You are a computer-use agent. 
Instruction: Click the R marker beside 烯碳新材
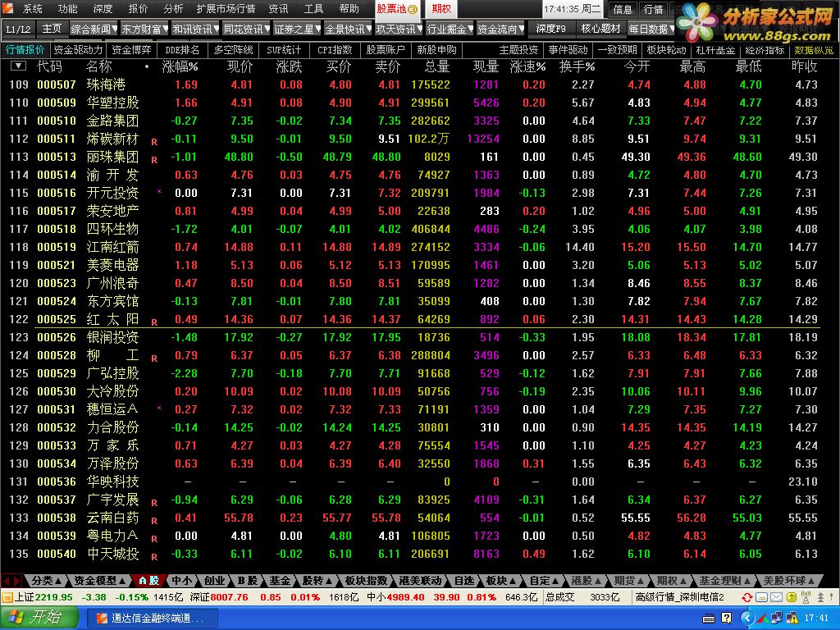pyautogui.click(x=154, y=142)
